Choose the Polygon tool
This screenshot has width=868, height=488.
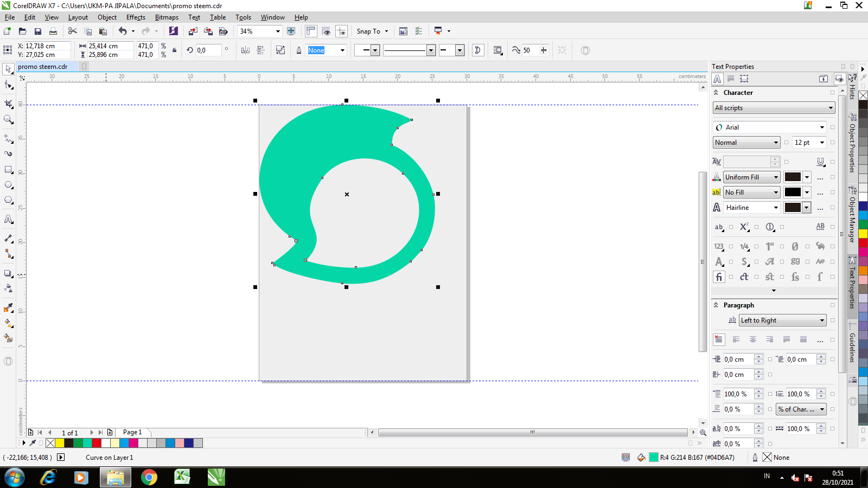point(8,200)
